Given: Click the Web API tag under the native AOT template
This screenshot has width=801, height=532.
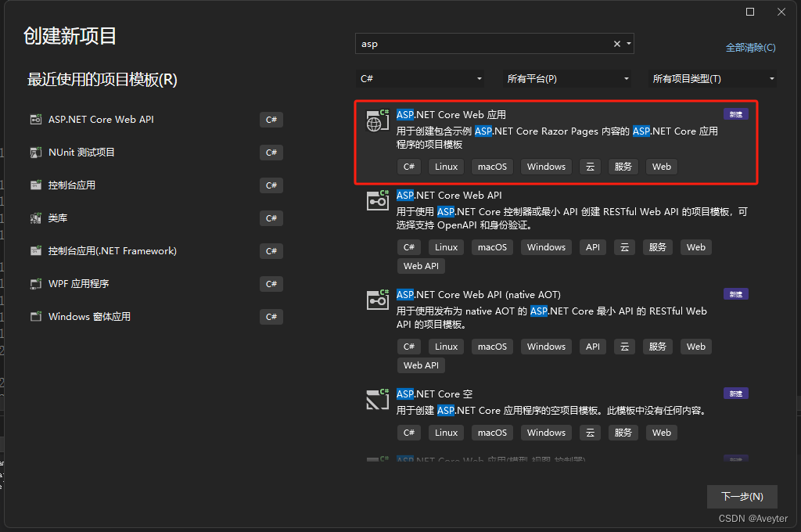Looking at the screenshot, I should (x=421, y=365).
